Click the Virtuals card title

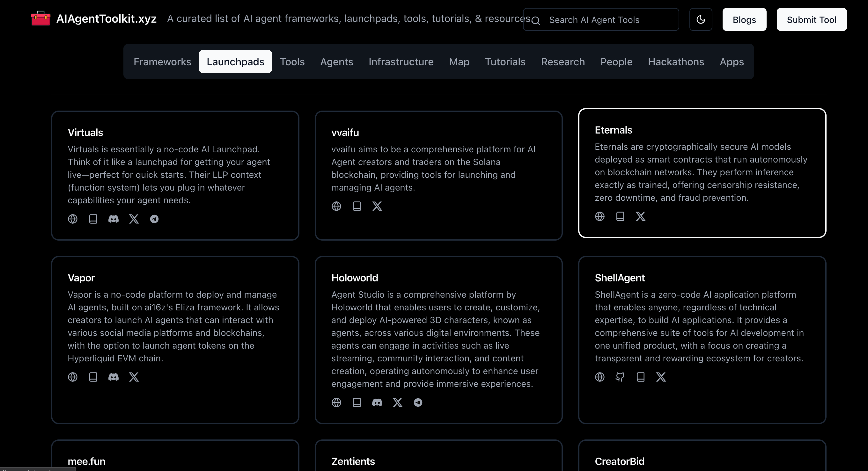point(85,132)
